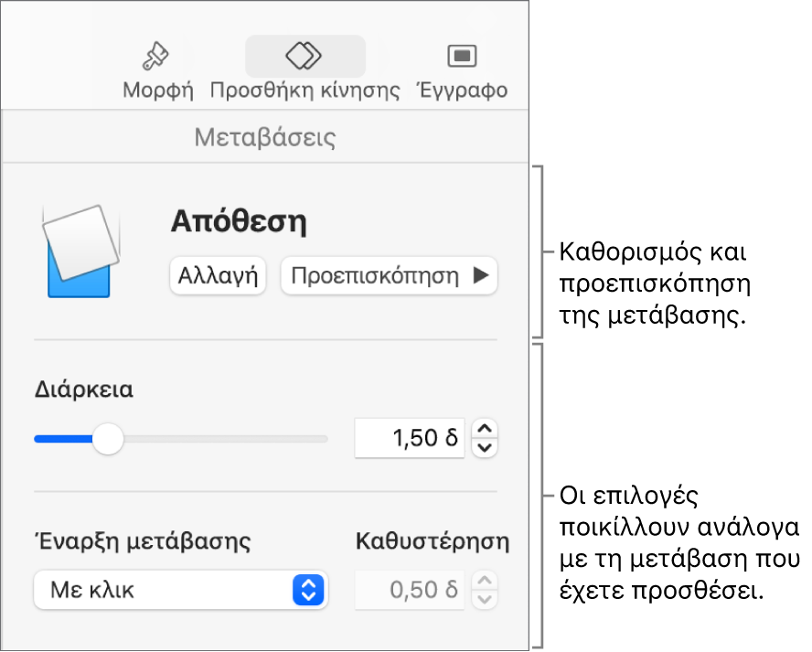
Task: Click the Μεταβάσεις header bar
Action: point(265,135)
